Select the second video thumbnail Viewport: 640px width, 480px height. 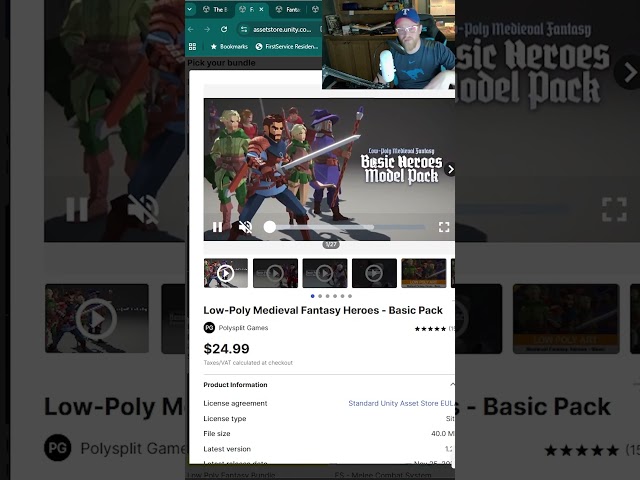pyautogui.click(x=276, y=273)
